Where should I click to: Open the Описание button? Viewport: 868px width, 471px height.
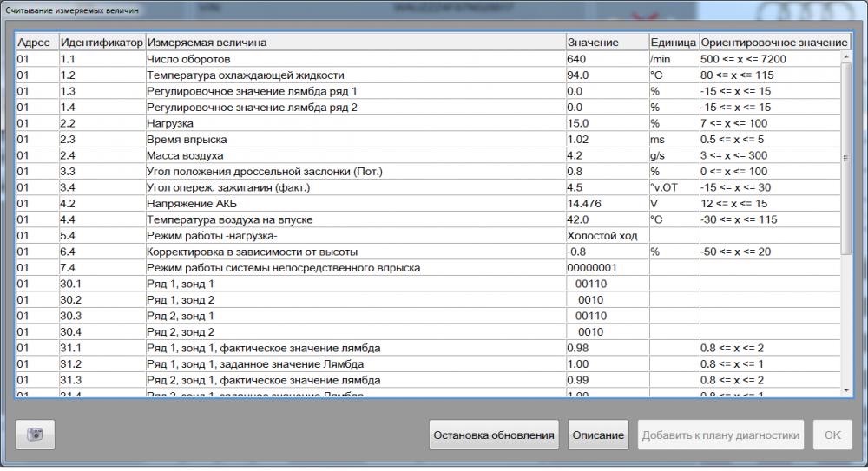[x=598, y=435]
